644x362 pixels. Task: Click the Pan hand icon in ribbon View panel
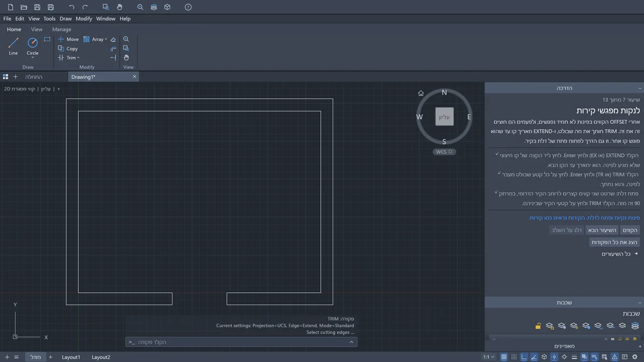(126, 57)
